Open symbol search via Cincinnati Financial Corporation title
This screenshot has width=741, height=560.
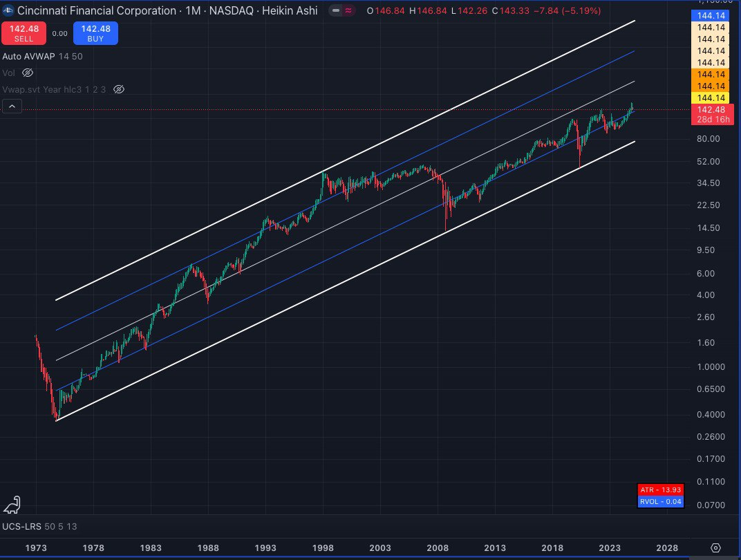[x=97, y=11]
